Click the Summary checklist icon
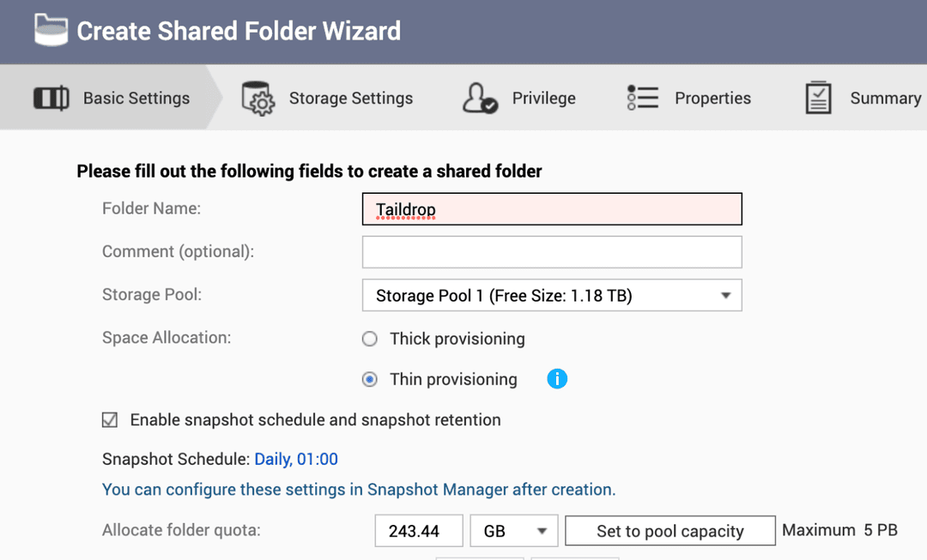Screen dimensions: 927x560 817,97
